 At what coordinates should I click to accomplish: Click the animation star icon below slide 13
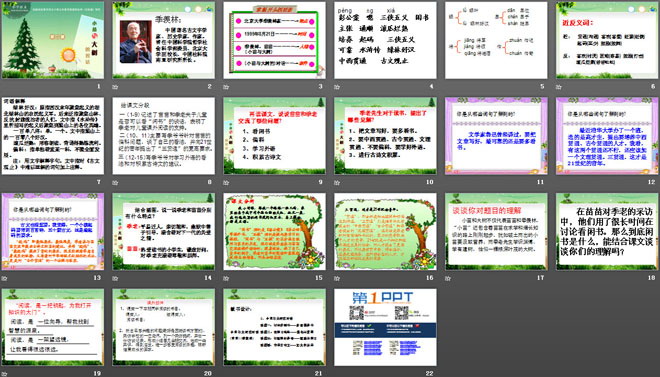pyautogui.click(x=4, y=278)
